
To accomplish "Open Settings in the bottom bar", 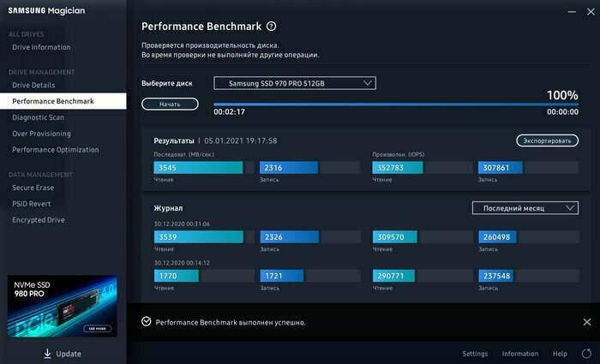I will 475,354.
